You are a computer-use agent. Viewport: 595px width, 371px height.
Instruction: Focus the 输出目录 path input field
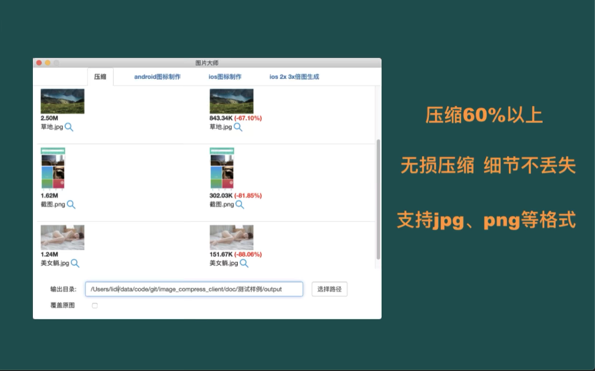(x=194, y=289)
